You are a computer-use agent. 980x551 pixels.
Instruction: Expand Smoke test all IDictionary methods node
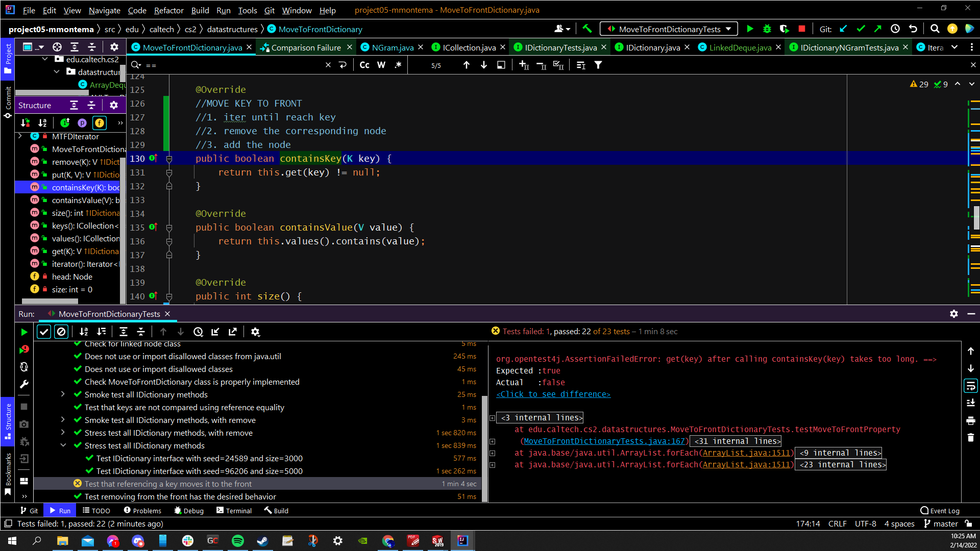pyautogui.click(x=63, y=394)
